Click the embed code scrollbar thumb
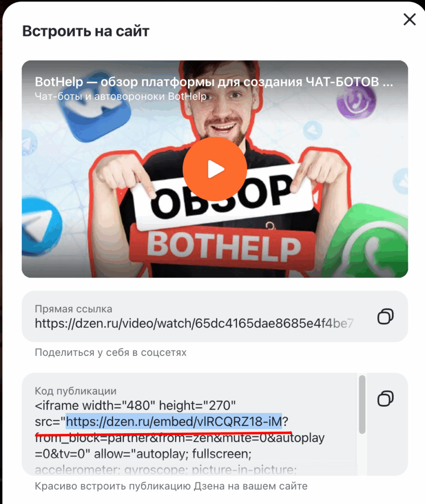425x504 pixels. 362,405
